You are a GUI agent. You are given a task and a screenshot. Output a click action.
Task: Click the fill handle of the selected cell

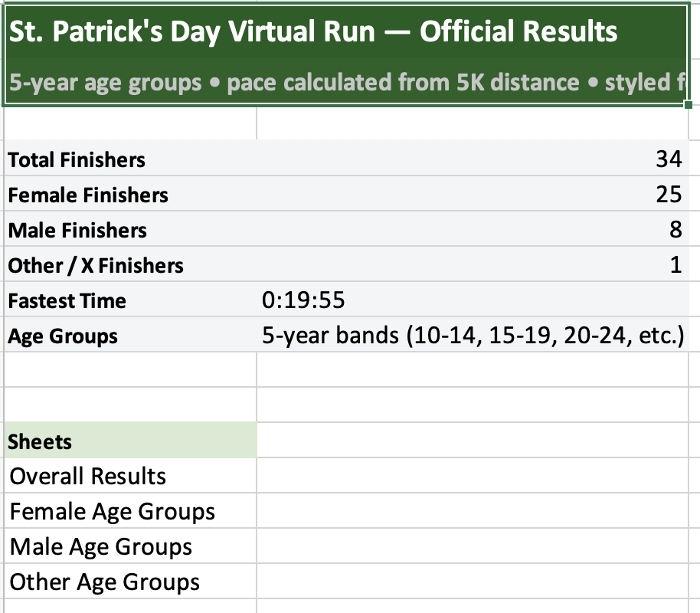(689, 105)
